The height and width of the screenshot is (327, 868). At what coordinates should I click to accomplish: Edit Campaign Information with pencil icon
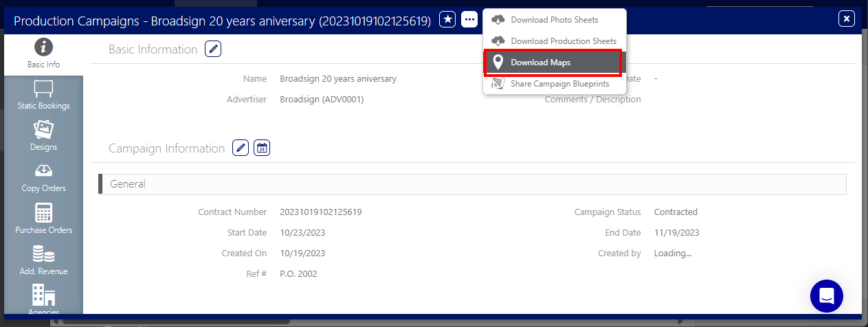[241, 148]
